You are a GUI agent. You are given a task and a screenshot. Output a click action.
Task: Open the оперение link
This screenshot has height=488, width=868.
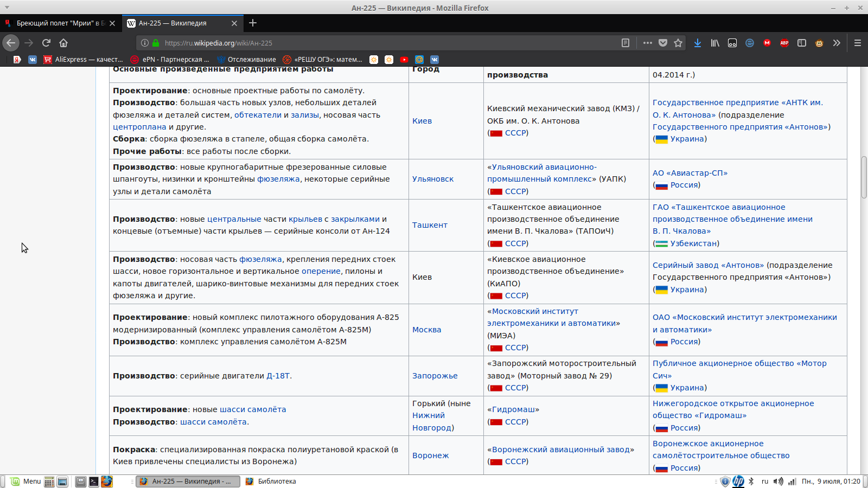[x=321, y=271]
